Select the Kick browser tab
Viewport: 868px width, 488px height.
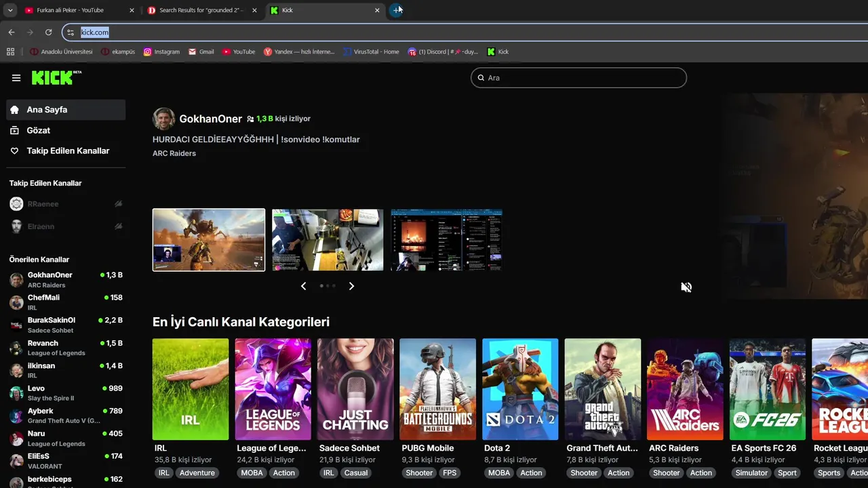click(325, 10)
